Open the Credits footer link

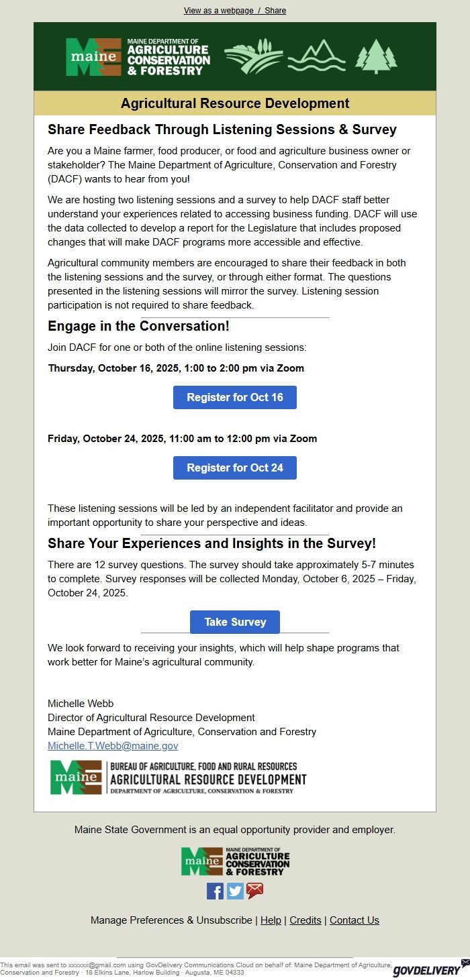pyautogui.click(x=305, y=920)
